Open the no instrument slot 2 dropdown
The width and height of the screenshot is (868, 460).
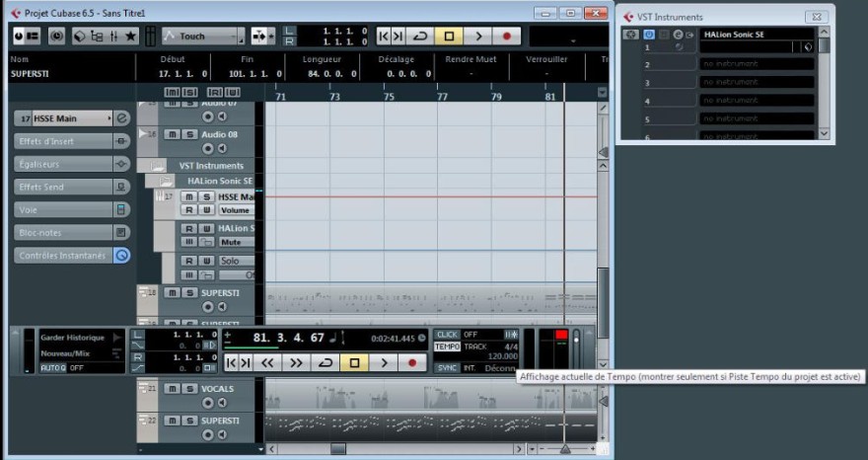(757, 64)
